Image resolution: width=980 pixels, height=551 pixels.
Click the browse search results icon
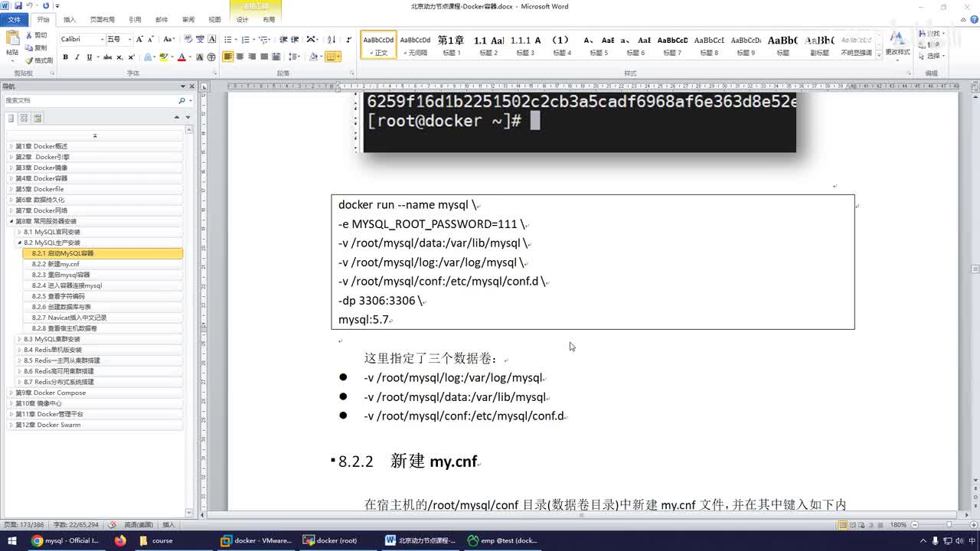pyautogui.click(x=38, y=118)
